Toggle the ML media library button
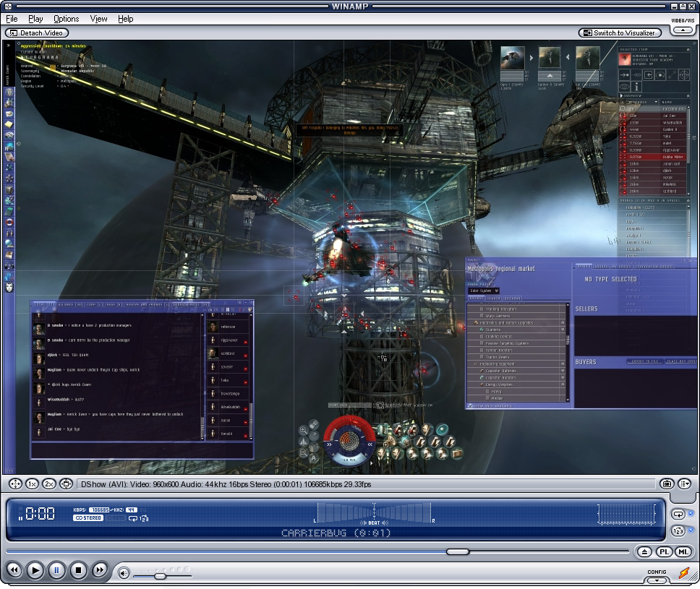The width and height of the screenshot is (700, 589). point(683,552)
